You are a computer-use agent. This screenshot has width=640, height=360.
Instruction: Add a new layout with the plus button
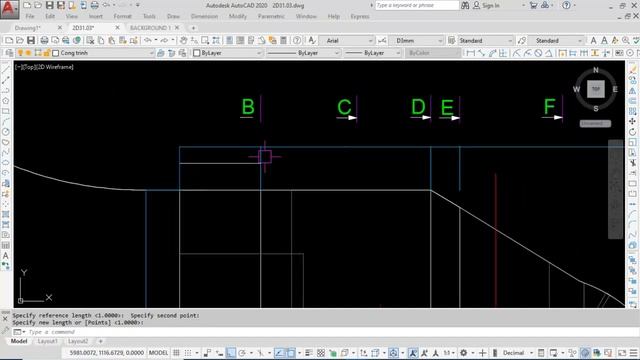coord(100,341)
